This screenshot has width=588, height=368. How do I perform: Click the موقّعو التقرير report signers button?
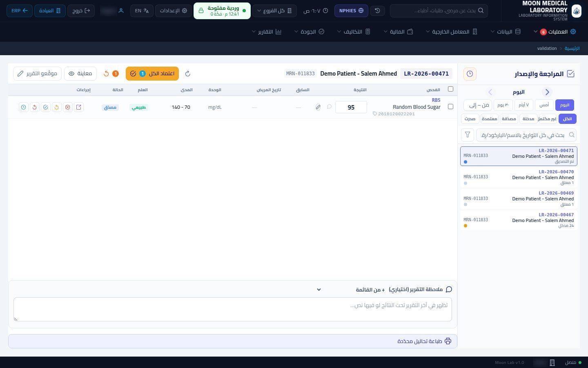[38, 74]
